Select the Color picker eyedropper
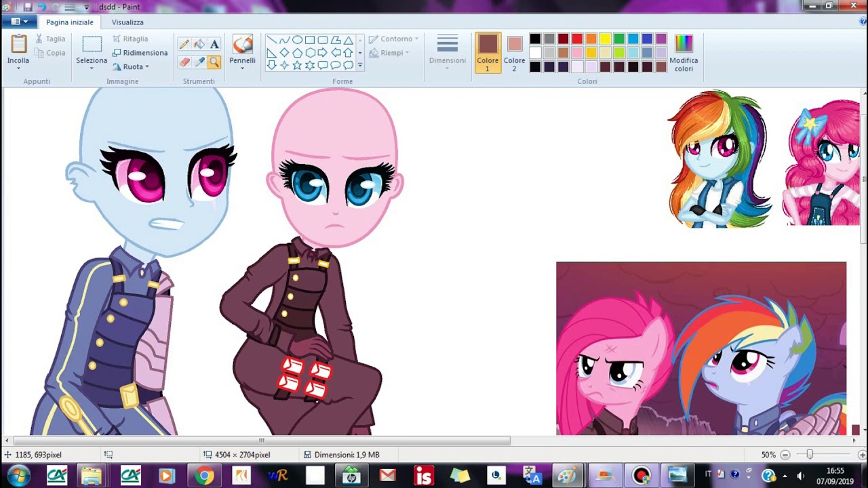The image size is (868, 488). (199, 62)
